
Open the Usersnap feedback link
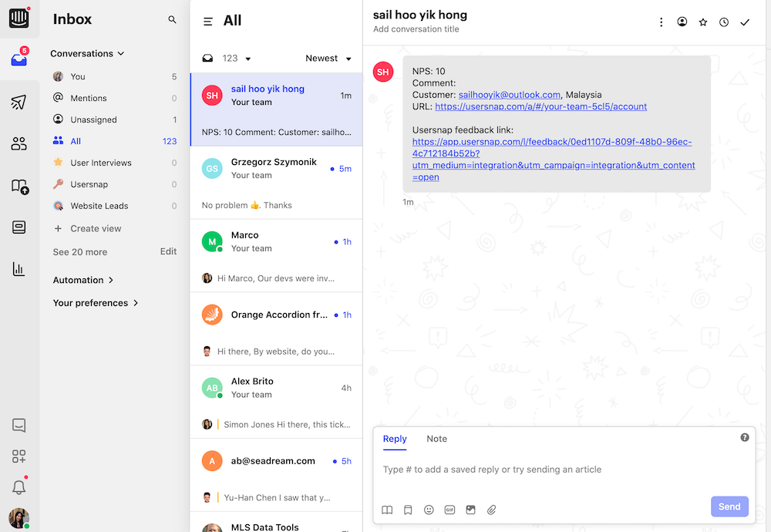(x=554, y=160)
